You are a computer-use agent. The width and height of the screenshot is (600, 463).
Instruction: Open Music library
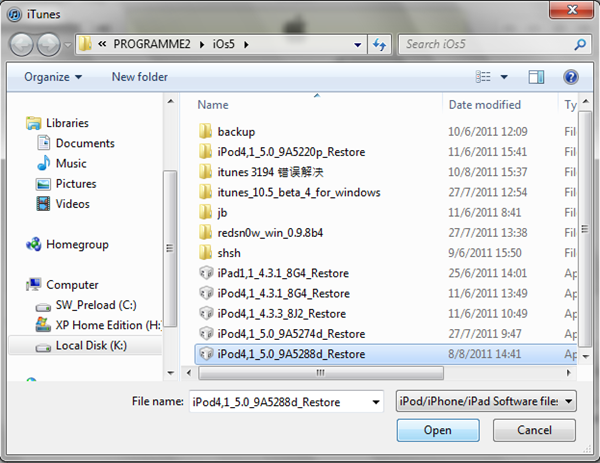[x=62, y=163]
